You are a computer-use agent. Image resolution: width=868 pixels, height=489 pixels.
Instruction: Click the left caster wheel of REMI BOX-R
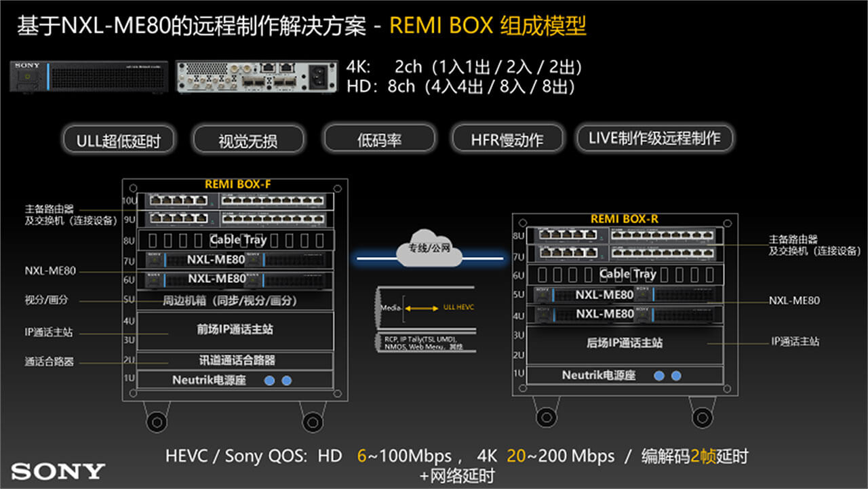coord(547,418)
